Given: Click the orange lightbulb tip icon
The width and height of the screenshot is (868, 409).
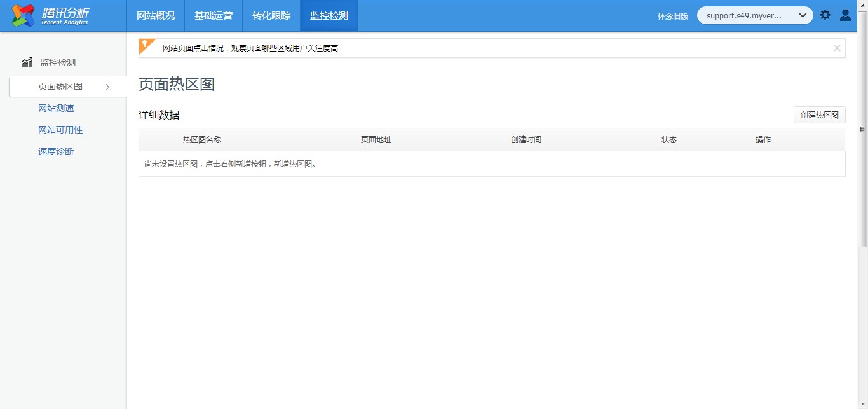Looking at the screenshot, I should [146, 45].
